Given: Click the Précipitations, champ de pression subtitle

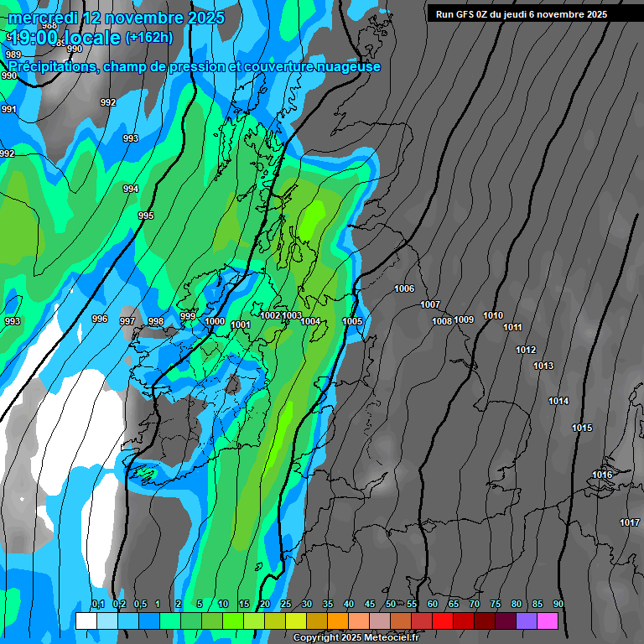Looking at the screenshot, I should [x=195, y=67].
